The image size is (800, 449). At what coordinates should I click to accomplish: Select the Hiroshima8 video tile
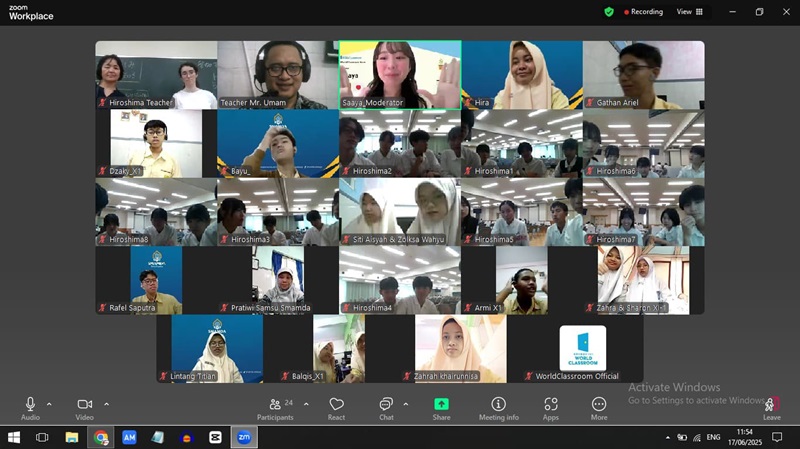coord(156,212)
